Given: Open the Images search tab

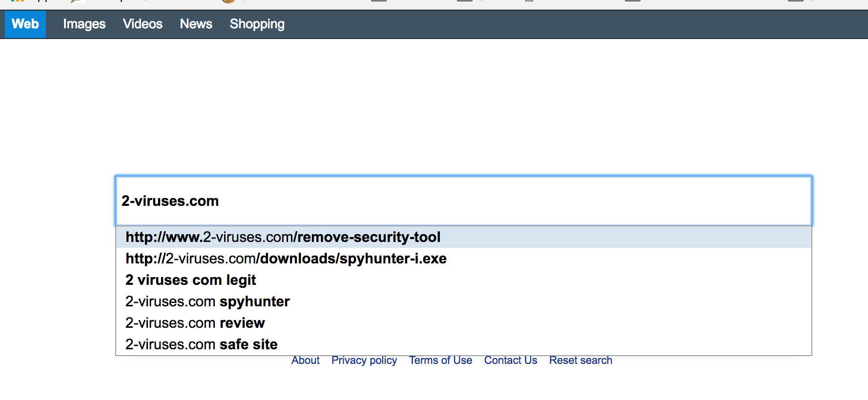Looking at the screenshot, I should pyautogui.click(x=84, y=24).
